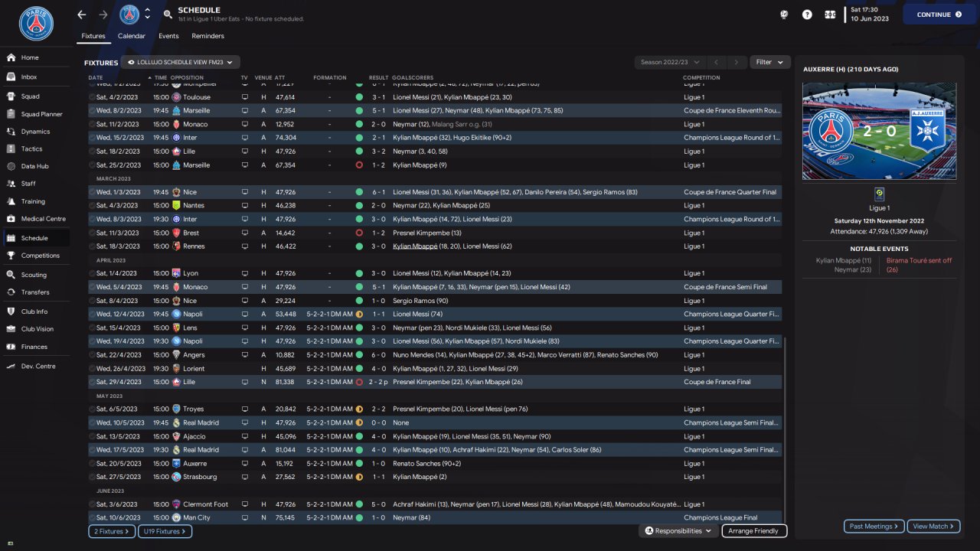Tick the circle on the Auxerre 20/5/2023 row
This screenshot has height=551, width=980.
92,464
